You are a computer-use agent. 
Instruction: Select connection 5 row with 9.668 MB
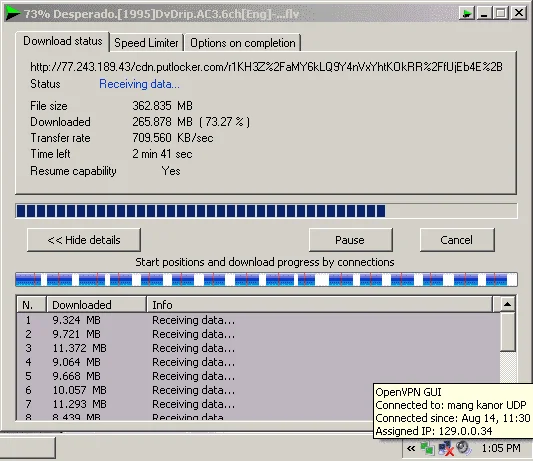pyautogui.click(x=258, y=376)
